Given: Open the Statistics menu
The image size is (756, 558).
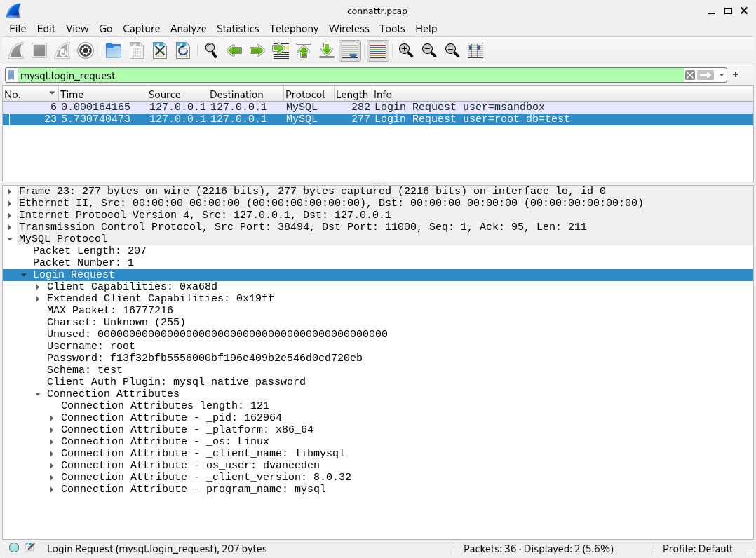Looking at the screenshot, I should [x=238, y=29].
